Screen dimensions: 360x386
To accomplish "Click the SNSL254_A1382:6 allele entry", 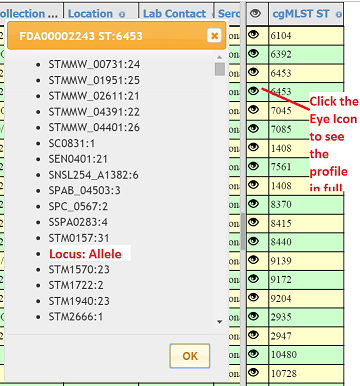I will 94,175.
